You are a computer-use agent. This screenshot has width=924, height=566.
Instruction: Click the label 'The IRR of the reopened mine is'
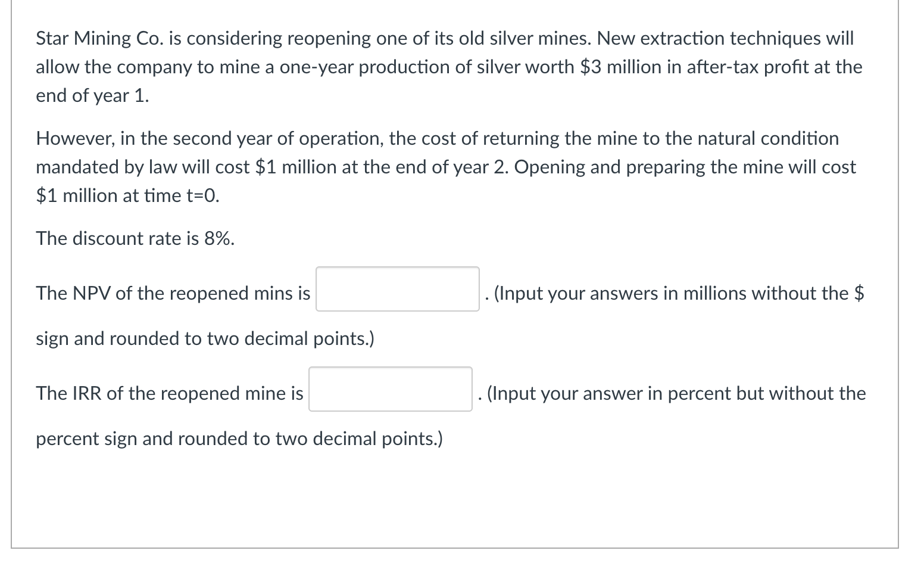[x=170, y=393]
